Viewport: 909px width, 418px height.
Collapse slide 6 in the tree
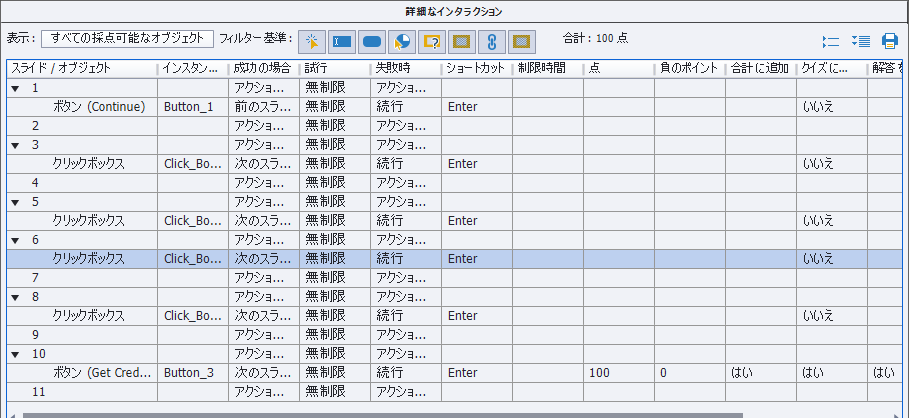click(x=15, y=240)
